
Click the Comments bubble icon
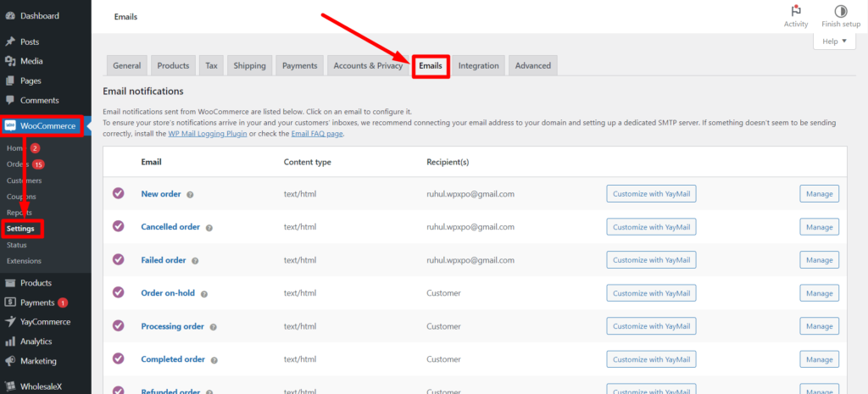(10, 101)
